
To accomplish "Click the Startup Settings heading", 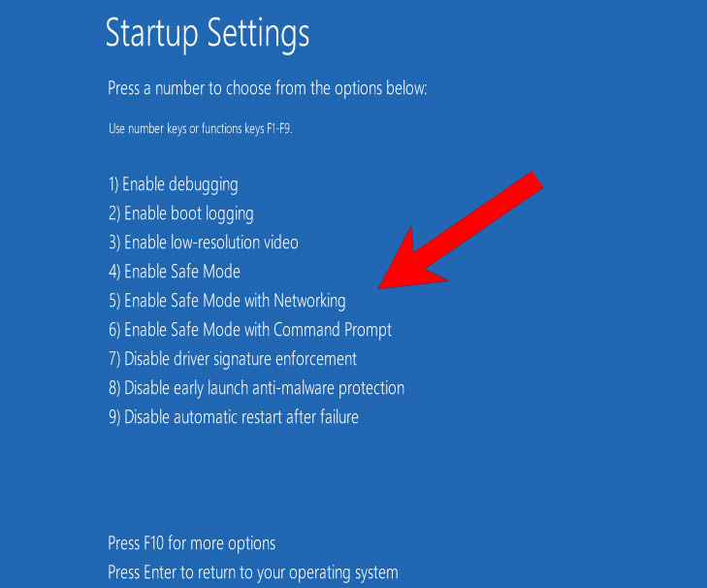I will 208,33.
